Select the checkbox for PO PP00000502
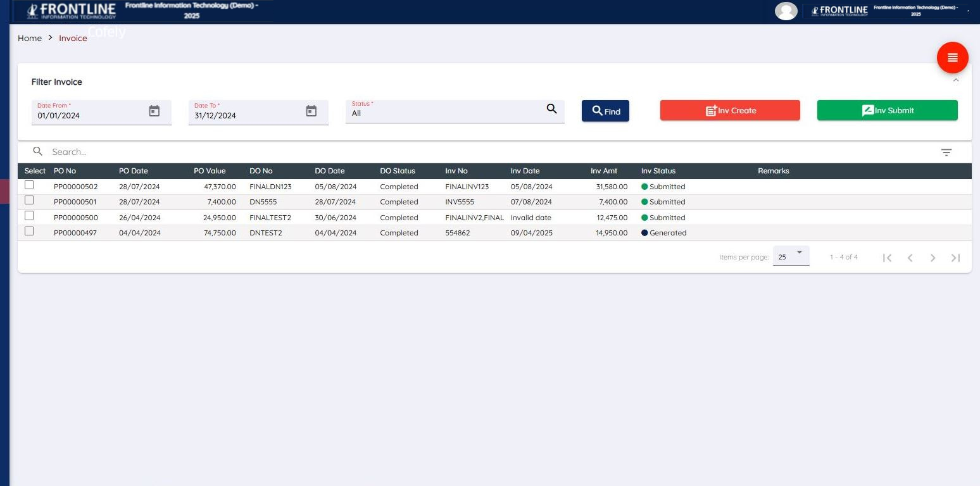980x486 pixels. tap(28, 185)
